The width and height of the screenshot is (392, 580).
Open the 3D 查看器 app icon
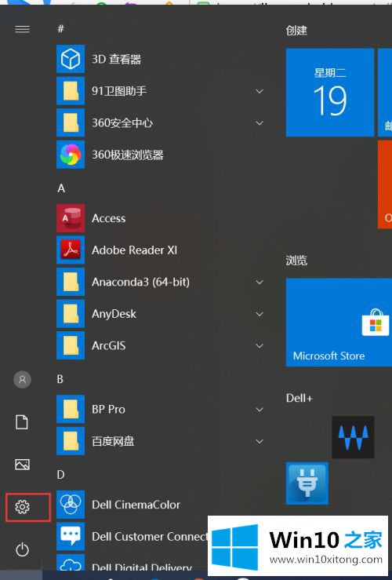click(71, 59)
